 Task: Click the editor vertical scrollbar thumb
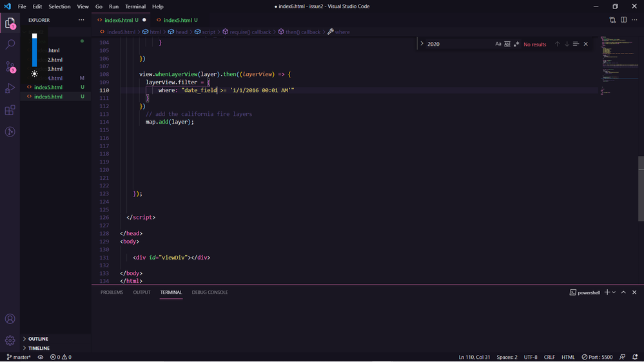click(x=641, y=189)
